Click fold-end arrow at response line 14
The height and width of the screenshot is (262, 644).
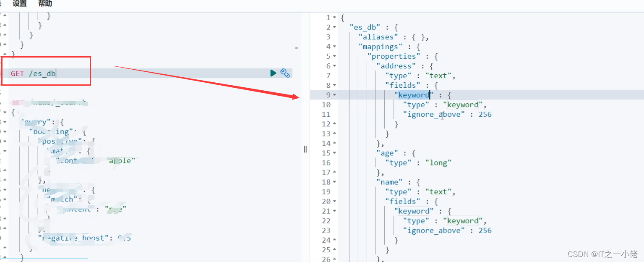coord(334,143)
